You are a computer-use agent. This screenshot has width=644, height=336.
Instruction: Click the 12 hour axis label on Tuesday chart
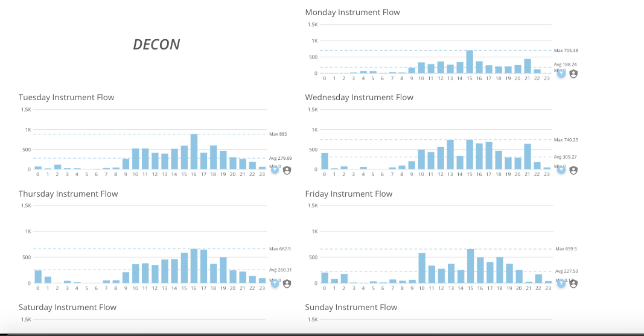(x=155, y=174)
